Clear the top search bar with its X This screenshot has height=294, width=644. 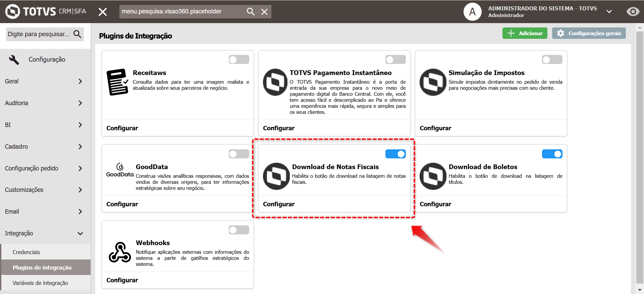coord(264,12)
